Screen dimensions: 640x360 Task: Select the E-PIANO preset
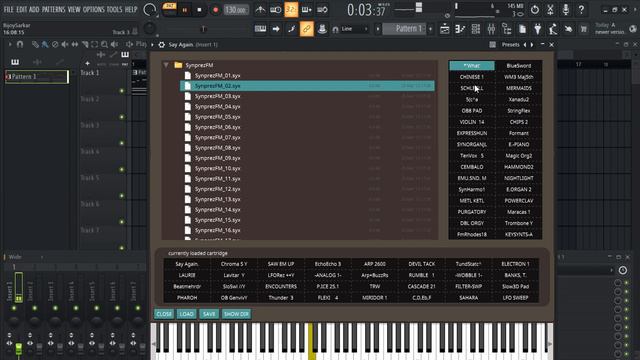[x=519, y=144]
